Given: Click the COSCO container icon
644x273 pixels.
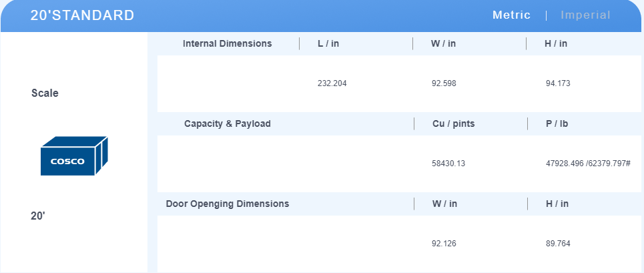Looking at the screenshot, I should pyautogui.click(x=74, y=156).
